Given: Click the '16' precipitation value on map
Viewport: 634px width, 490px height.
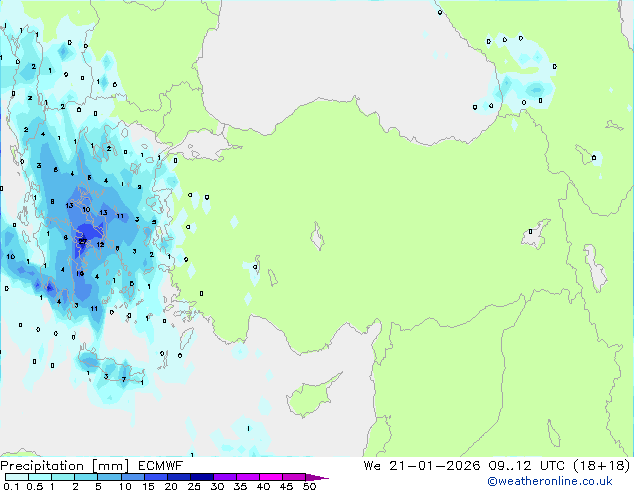Looking at the screenshot, I should click(80, 274).
